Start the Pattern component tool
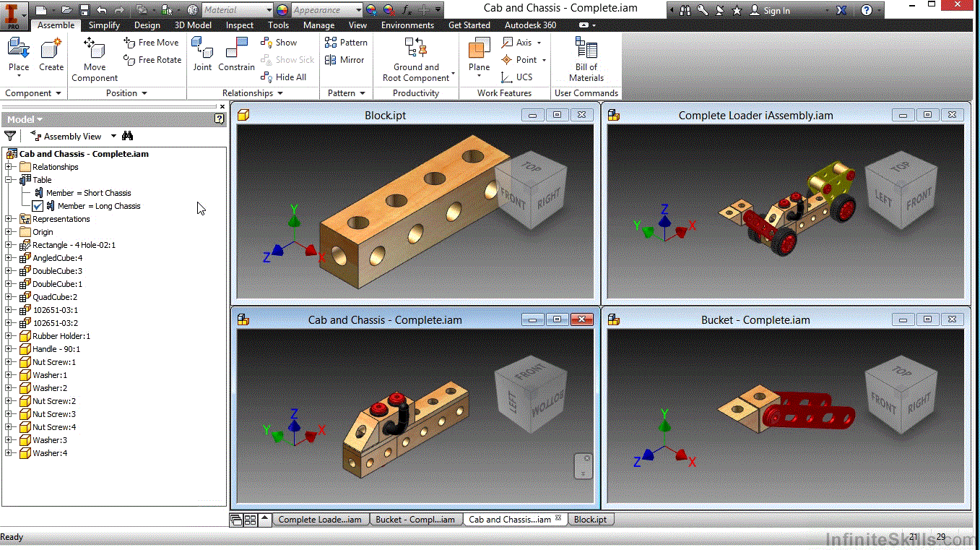Viewport: 980px width, 550px height. 346,43
